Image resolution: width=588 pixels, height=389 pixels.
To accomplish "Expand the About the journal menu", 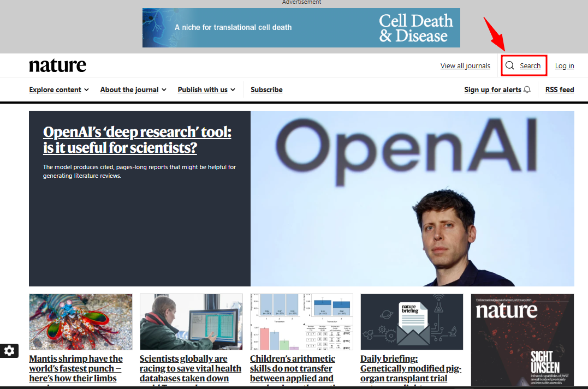I will (133, 89).
